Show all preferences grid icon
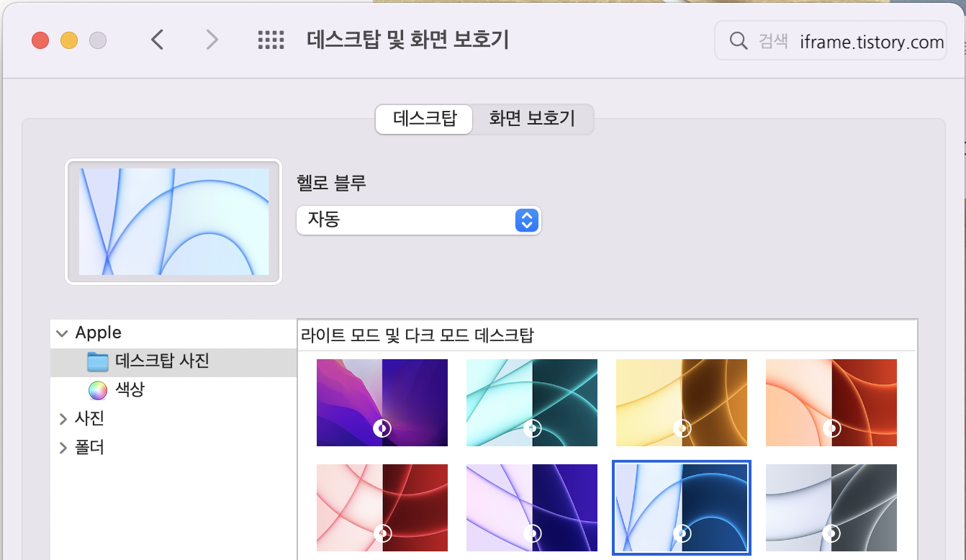The image size is (966, 560). pyautogui.click(x=271, y=40)
